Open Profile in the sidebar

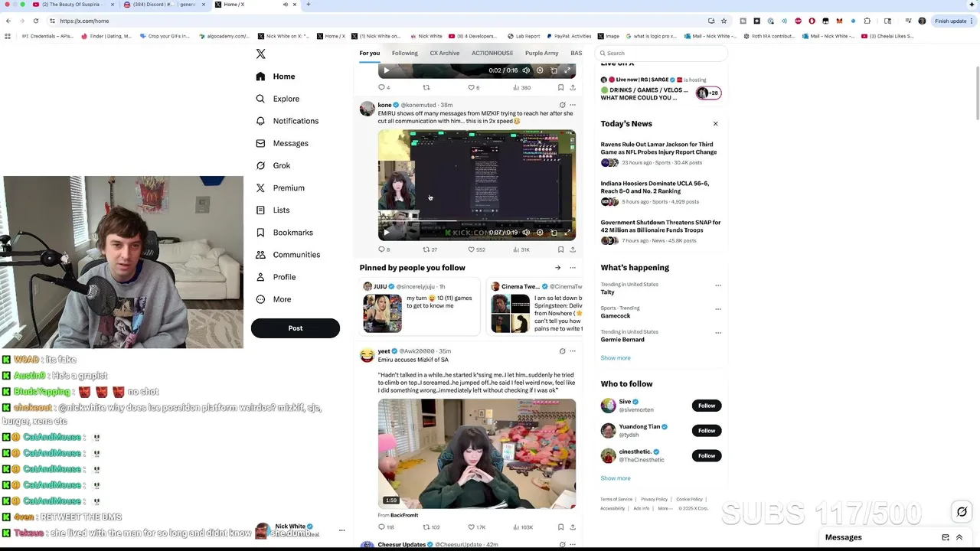pyautogui.click(x=275, y=277)
